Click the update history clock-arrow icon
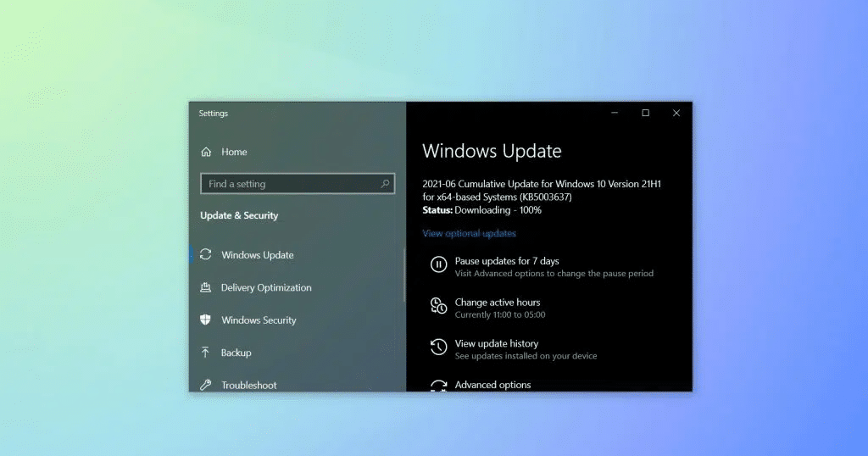 coord(438,348)
